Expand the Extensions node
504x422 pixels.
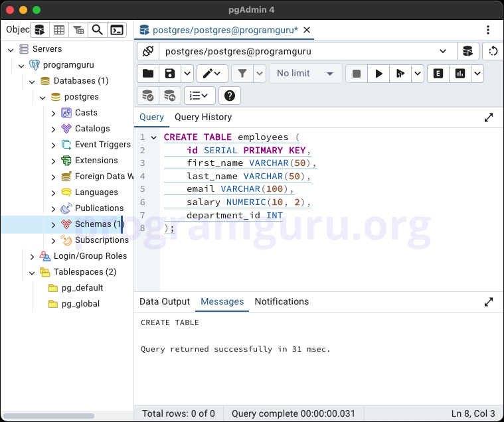[x=53, y=161]
